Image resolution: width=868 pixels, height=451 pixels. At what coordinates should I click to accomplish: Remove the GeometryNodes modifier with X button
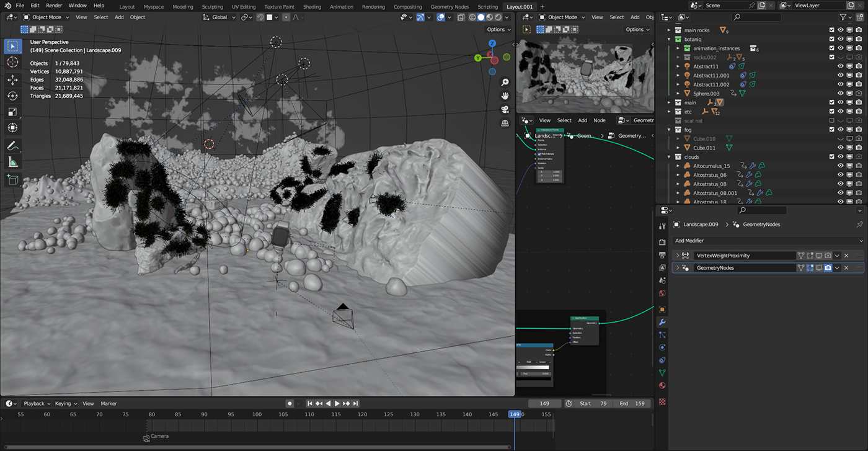(846, 268)
